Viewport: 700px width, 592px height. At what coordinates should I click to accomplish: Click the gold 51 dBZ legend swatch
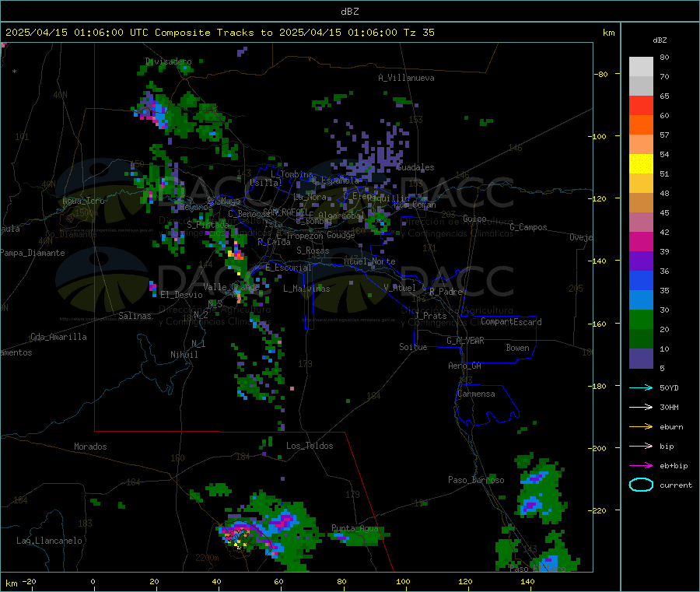click(x=641, y=183)
